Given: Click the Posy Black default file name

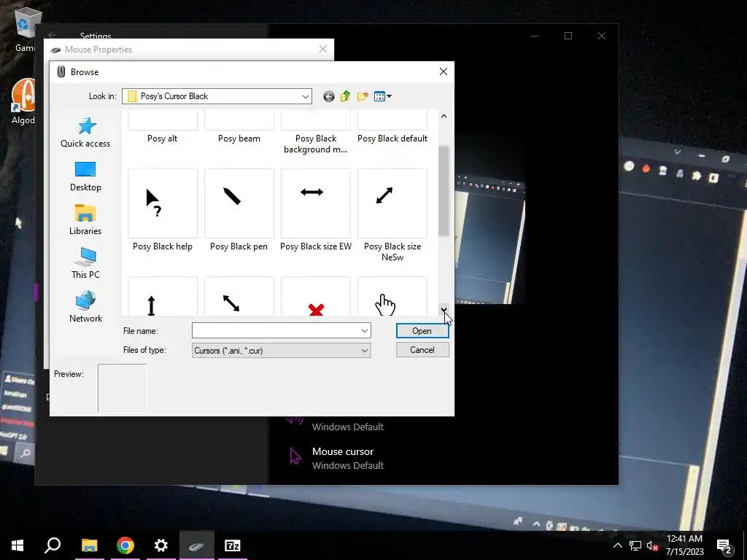Looking at the screenshot, I should tap(392, 139).
